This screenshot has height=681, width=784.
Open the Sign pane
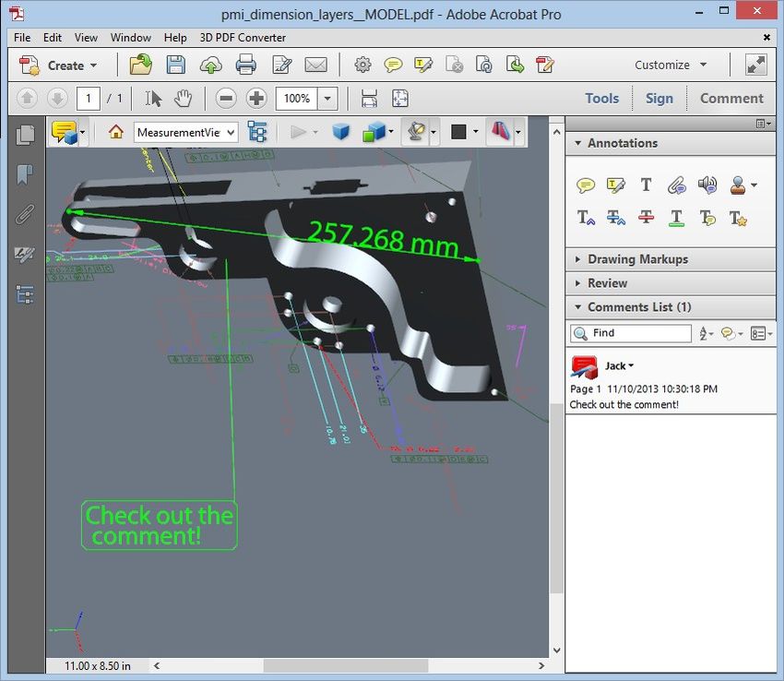tap(659, 98)
